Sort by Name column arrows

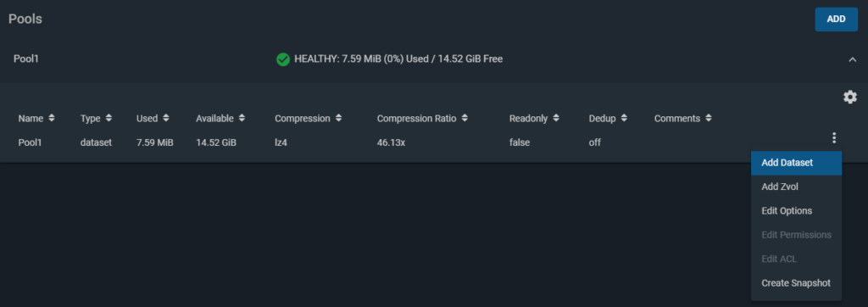[x=52, y=118]
